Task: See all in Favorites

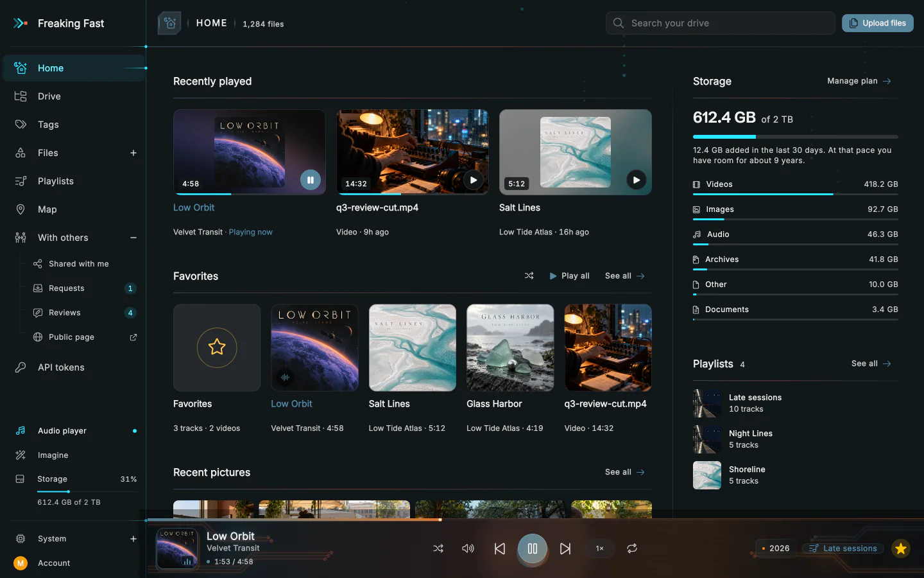Action: 625,276
